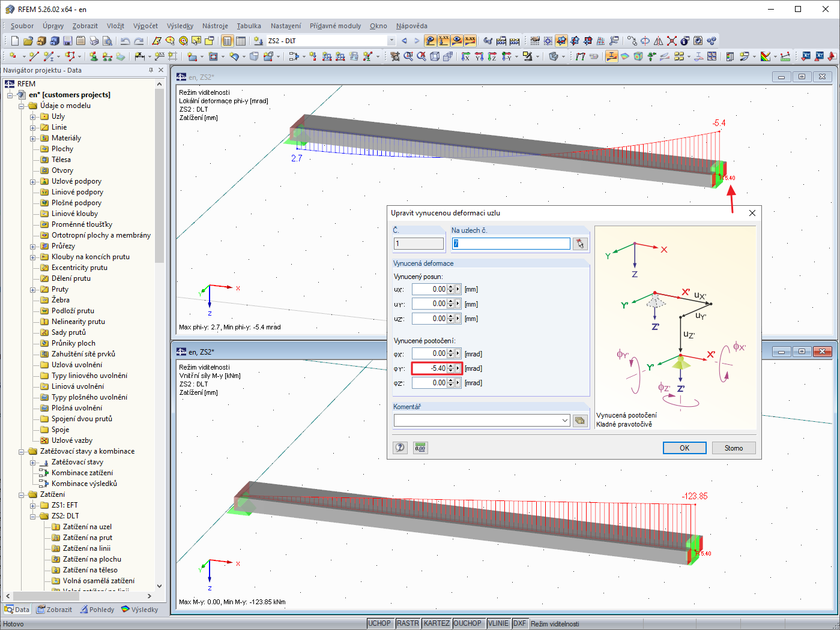Click the previous load case arrow
Image resolution: width=840 pixels, height=630 pixels.
pos(404,41)
